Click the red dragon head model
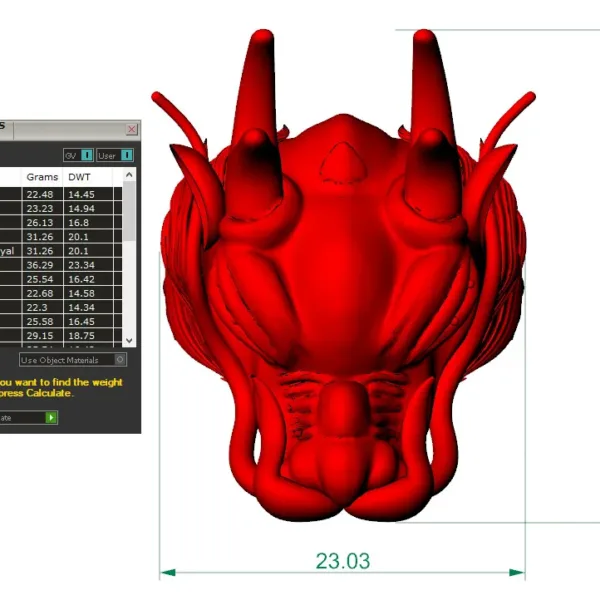Image resolution: width=600 pixels, height=600 pixels. tap(343, 276)
